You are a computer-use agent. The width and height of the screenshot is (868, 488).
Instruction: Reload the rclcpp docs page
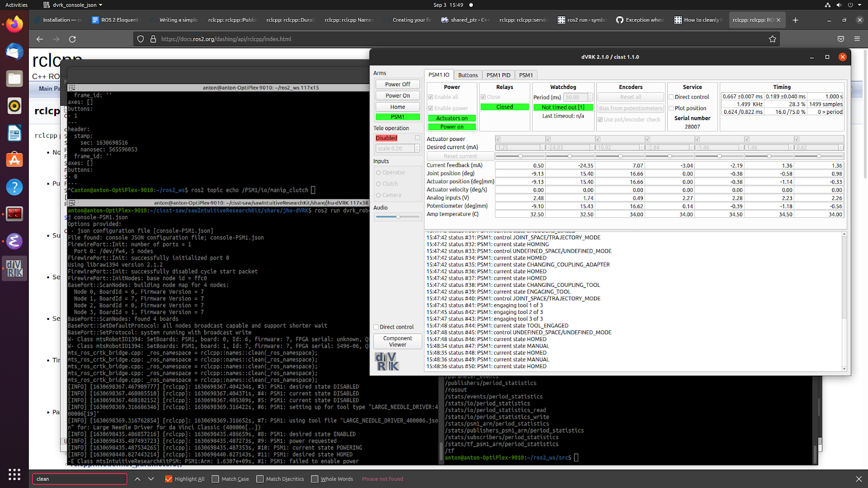(72, 39)
